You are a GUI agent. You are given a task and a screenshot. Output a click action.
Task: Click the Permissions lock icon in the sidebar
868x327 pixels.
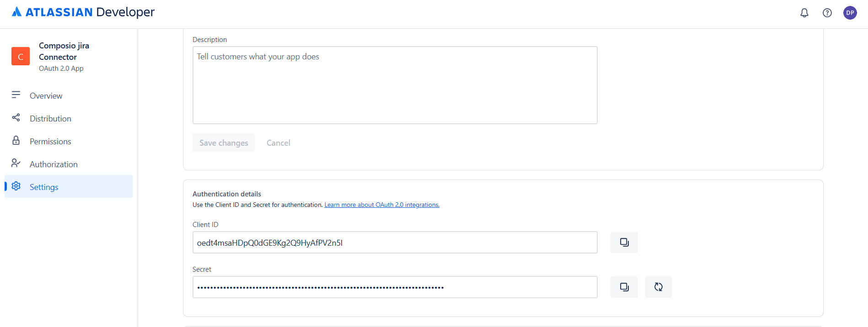point(16,140)
